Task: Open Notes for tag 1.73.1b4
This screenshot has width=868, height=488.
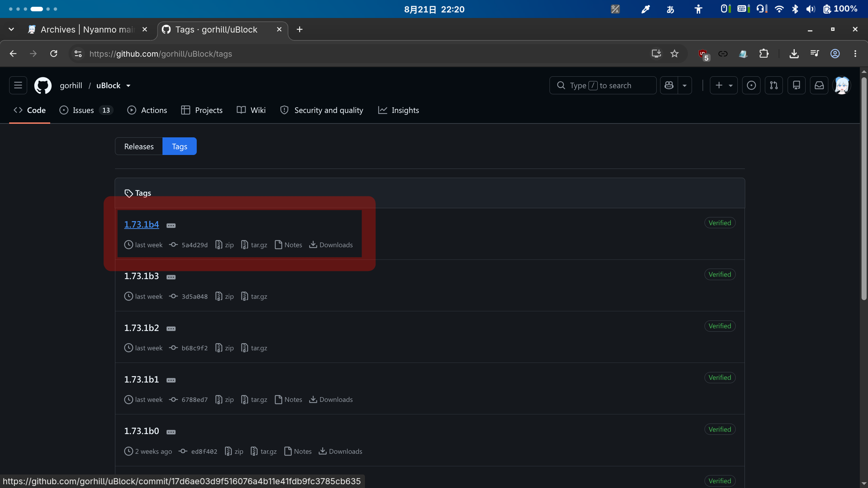Action: [288, 245]
